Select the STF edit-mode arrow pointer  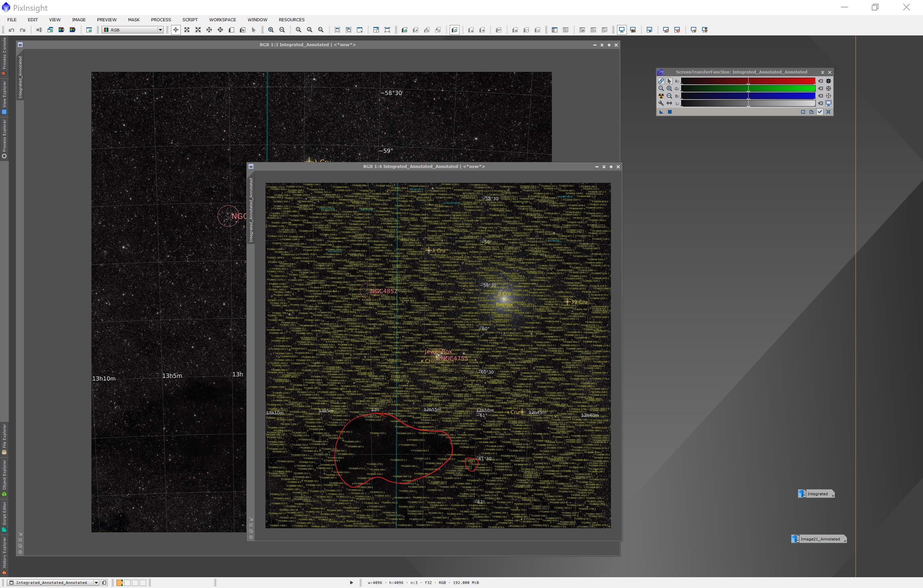(x=669, y=81)
